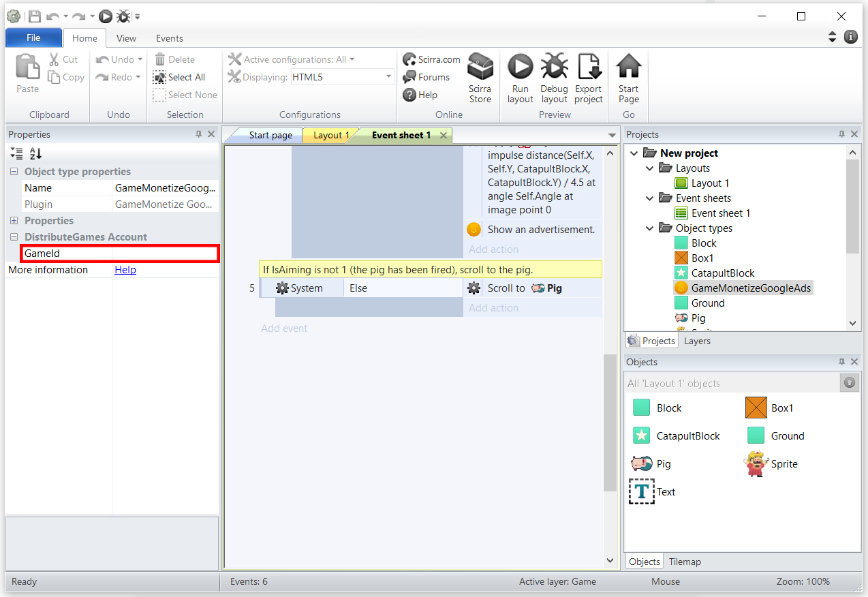Open the Events ribbon tab
The image size is (868, 597).
click(x=169, y=38)
